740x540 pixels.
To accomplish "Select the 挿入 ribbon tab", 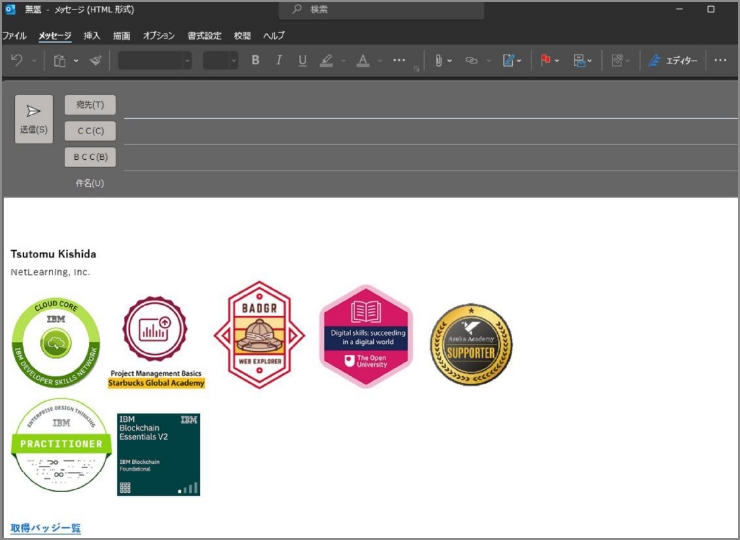I will [92, 36].
